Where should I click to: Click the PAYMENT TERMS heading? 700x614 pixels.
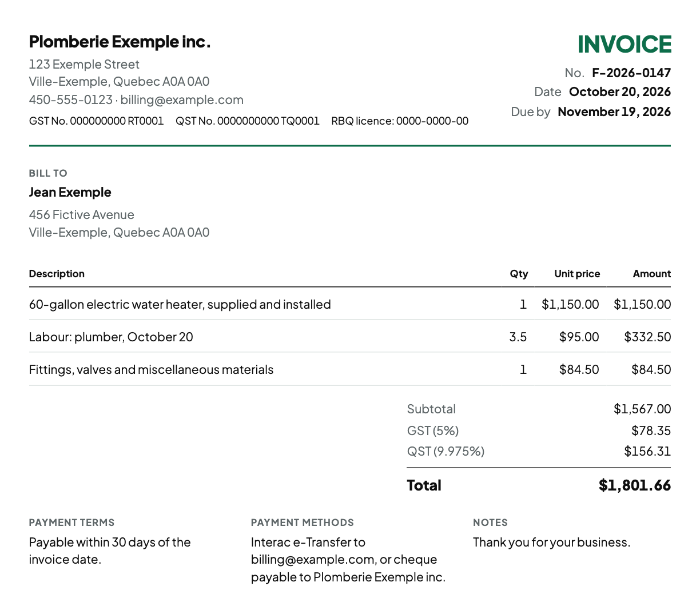(x=71, y=523)
